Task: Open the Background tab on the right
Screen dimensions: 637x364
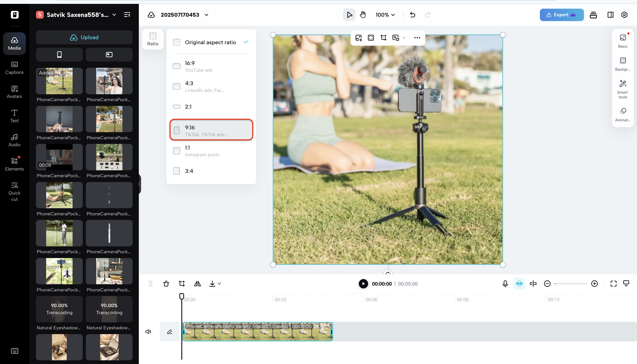Action: (622, 63)
